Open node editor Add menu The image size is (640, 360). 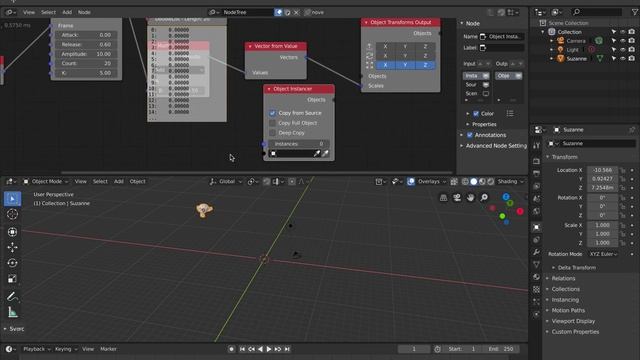point(67,12)
